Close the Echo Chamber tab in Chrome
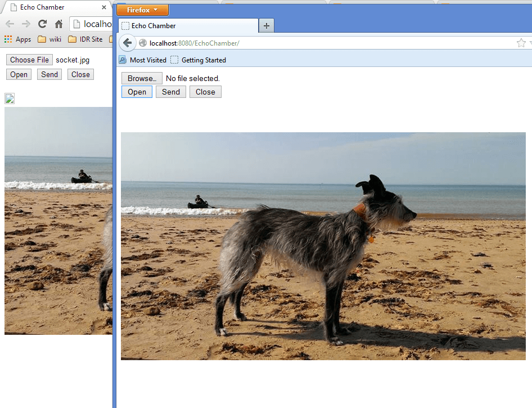Image resolution: width=532 pixels, height=408 pixels. [x=104, y=7]
